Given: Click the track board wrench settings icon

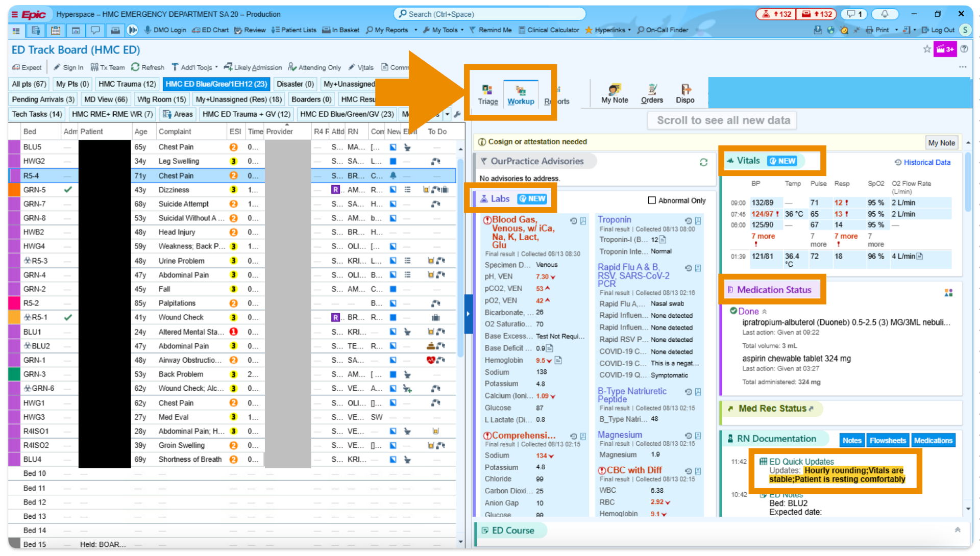Looking at the screenshot, I should pos(457,114).
